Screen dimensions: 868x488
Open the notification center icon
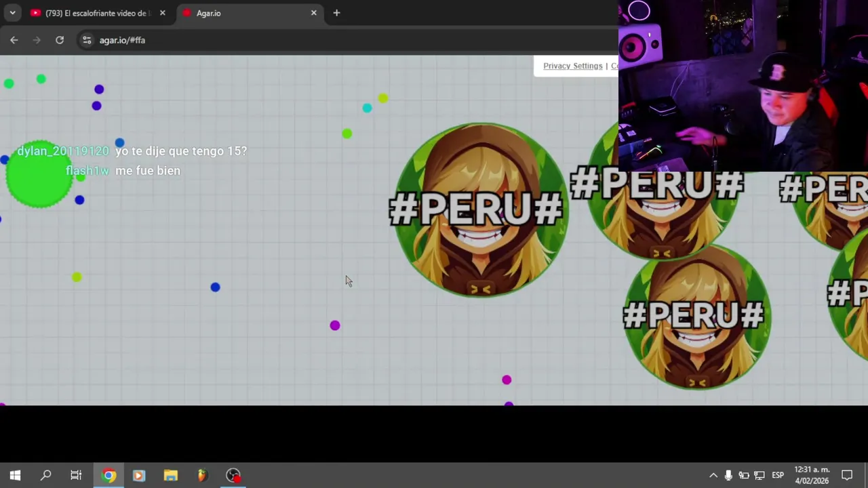pyautogui.click(x=847, y=475)
